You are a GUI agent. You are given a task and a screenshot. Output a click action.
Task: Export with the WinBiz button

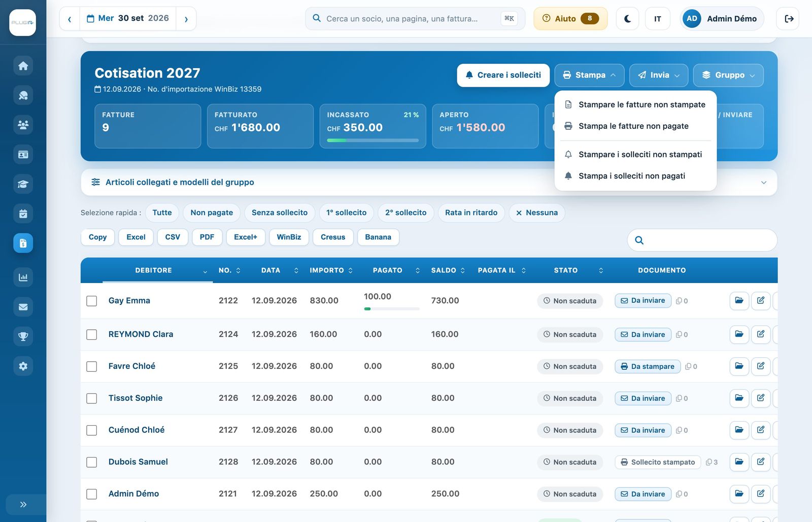289,237
